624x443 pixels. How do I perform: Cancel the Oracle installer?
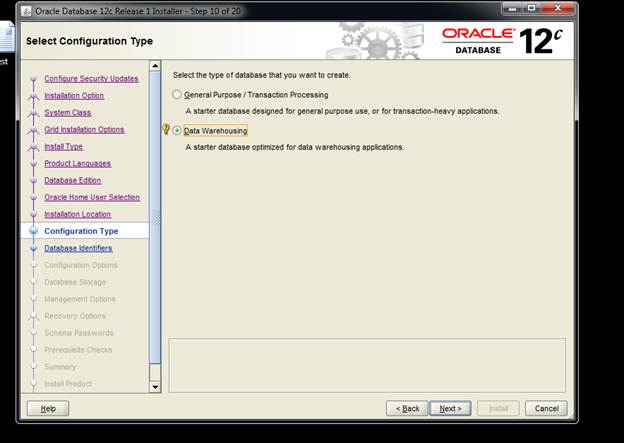click(546, 408)
